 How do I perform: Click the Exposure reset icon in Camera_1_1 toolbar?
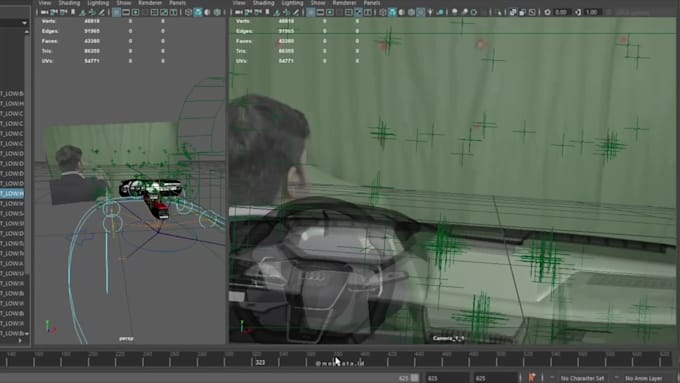coord(548,12)
